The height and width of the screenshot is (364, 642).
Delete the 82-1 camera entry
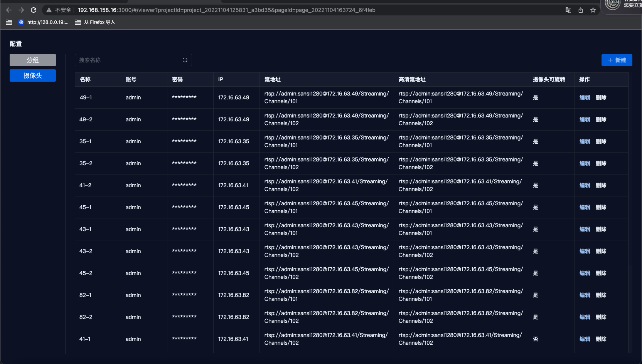pyautogui.click(x=601, y=295)
